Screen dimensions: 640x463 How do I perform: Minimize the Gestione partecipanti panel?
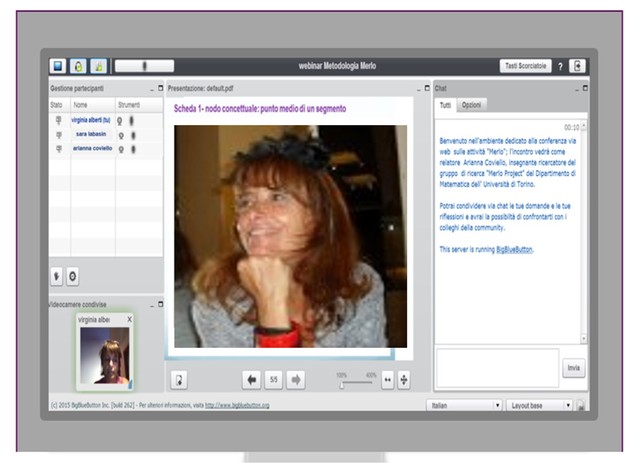(152, 89)
